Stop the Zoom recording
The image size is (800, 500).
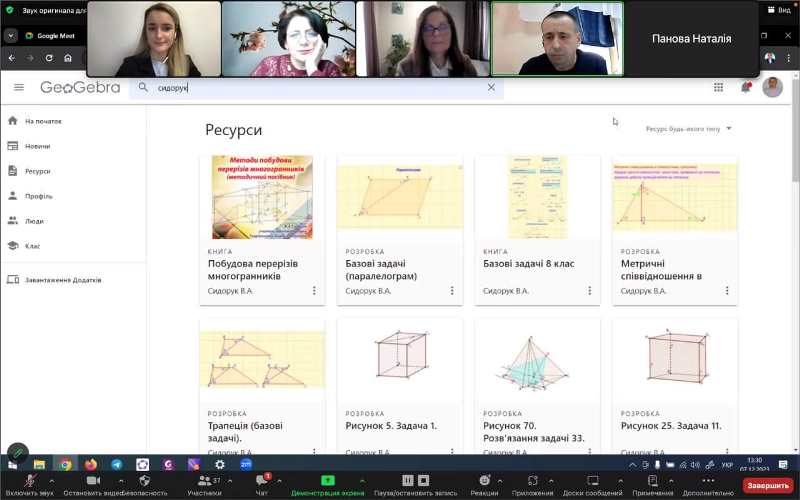423,480
